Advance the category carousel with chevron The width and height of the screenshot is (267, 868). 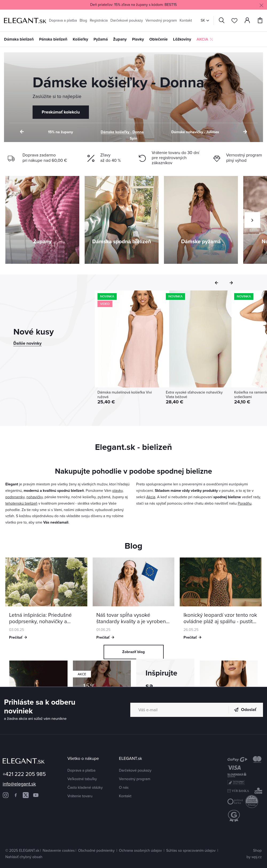coord(252,220)
